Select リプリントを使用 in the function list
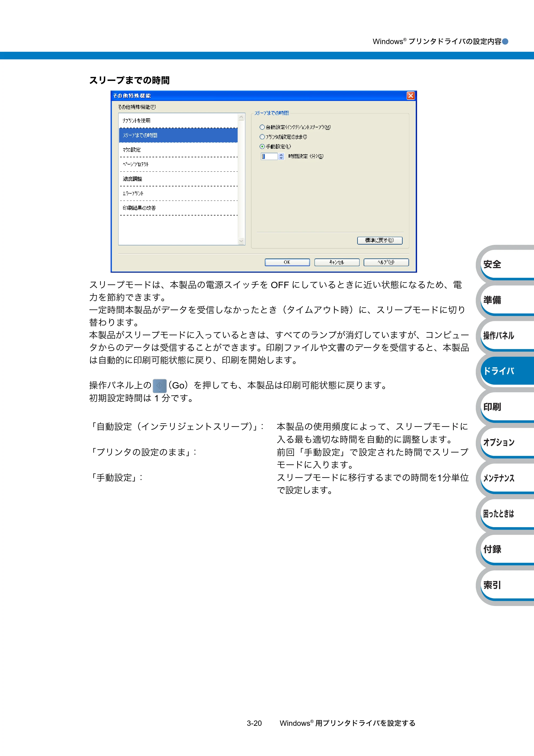534x756 pixels. pos(178,120)
